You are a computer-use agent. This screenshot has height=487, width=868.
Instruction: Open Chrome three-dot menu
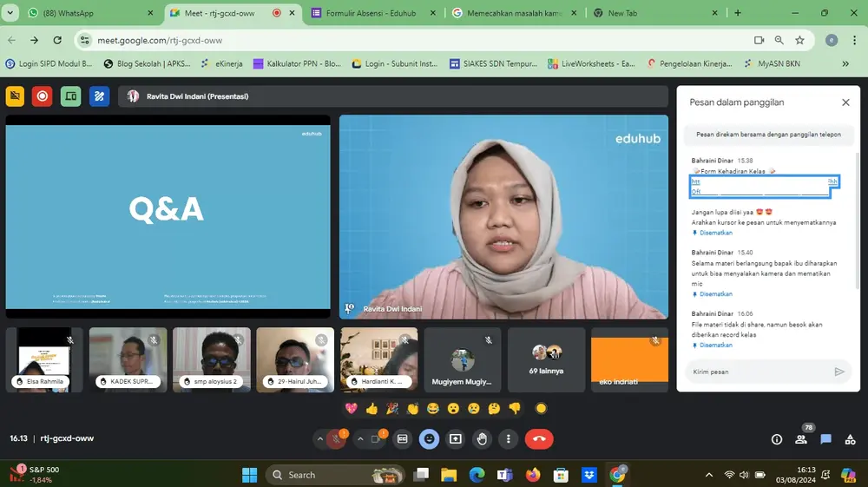point(854,40)
